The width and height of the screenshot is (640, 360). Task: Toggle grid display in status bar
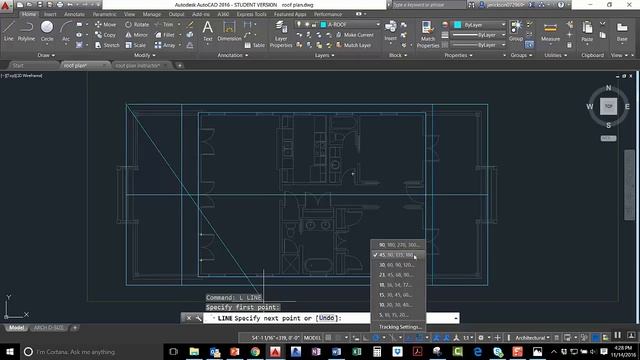pyautogui.click(x=328, y=338)
